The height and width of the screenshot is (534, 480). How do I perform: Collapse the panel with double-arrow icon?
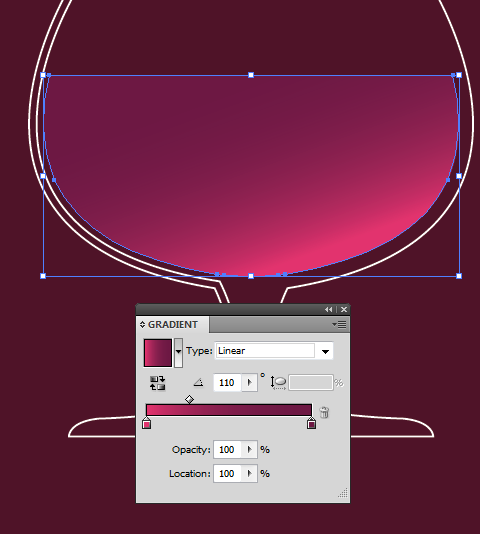point(328,310)
